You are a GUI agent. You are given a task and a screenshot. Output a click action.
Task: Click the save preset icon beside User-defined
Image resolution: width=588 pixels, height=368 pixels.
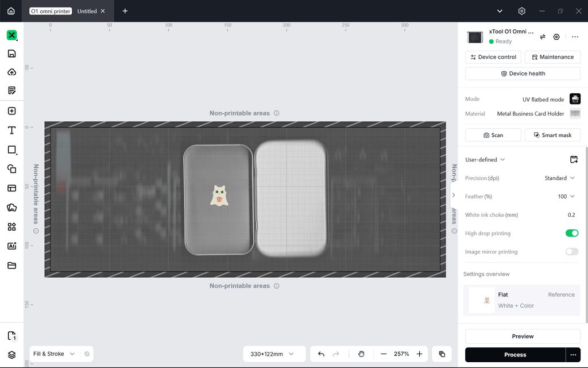[x=574, y=160]
